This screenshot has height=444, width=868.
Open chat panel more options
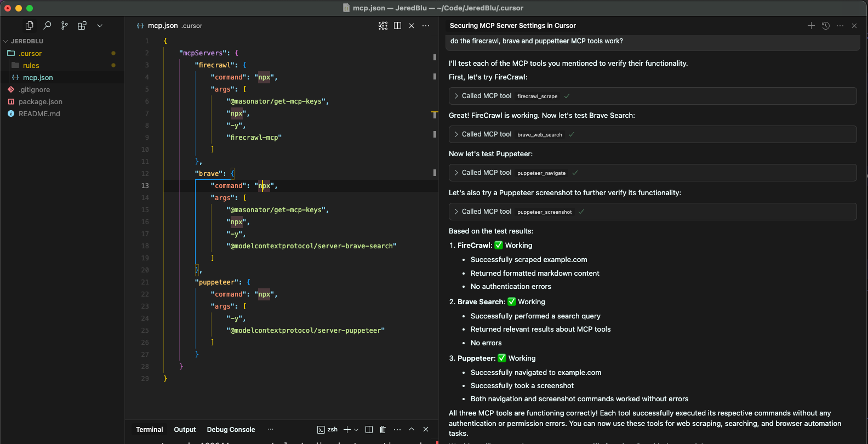[x=840, y=26]
